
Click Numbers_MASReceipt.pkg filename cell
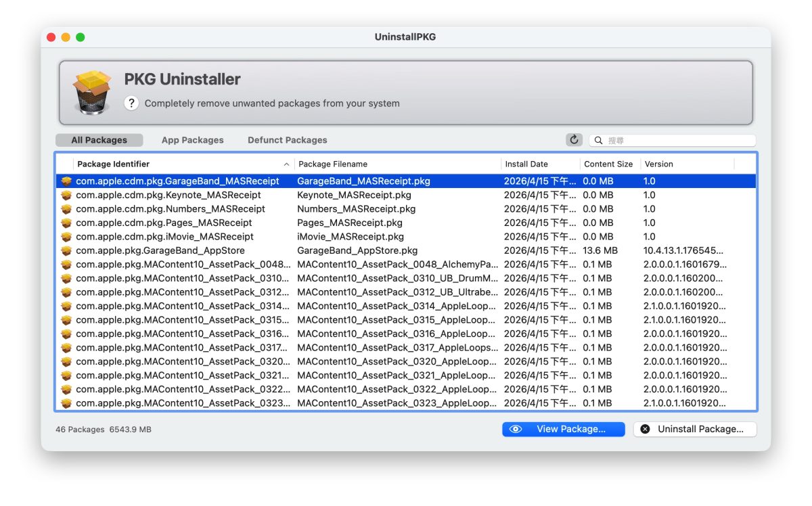(x=357, y=209)
